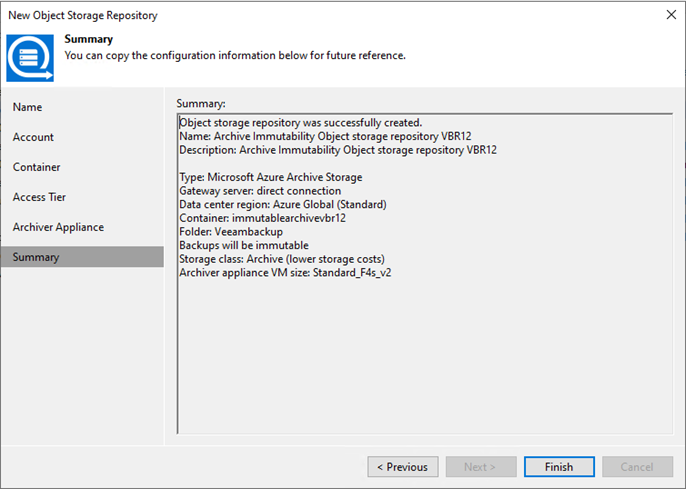
Task: Select the Summary step in sidebar
Action: coord(82,257)
